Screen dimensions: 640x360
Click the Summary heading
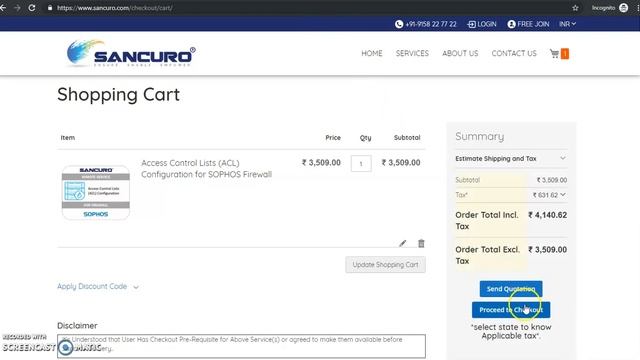(480, 136)
